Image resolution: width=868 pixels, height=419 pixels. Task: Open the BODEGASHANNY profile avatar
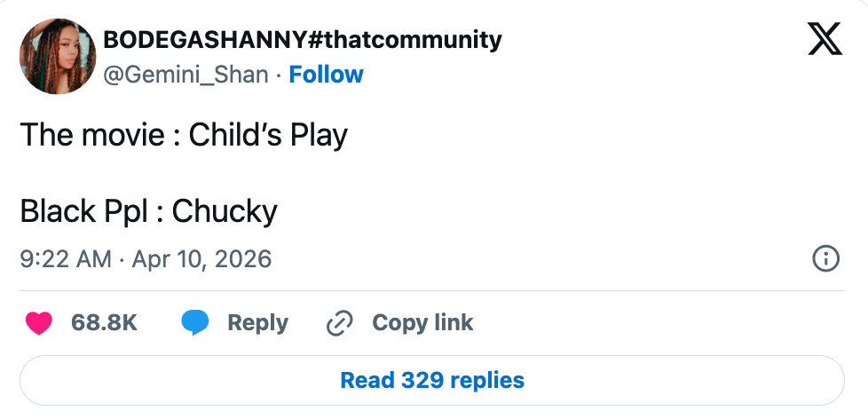[57, 57]
